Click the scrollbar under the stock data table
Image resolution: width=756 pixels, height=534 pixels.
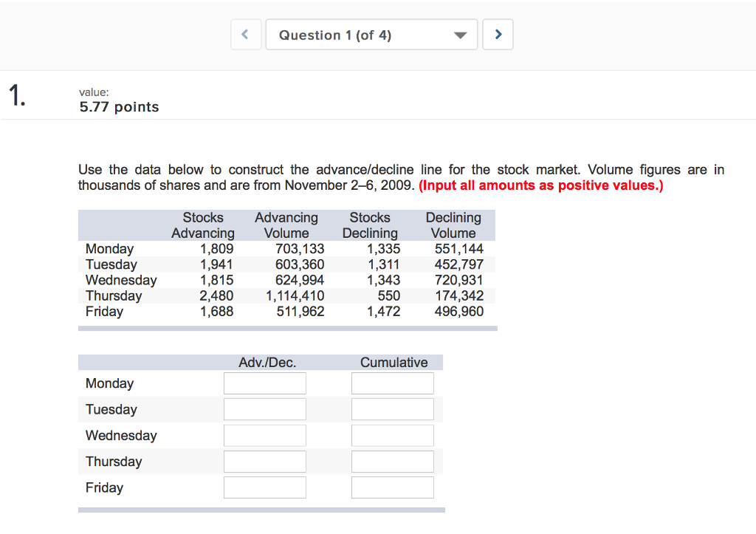click(287, 327)
